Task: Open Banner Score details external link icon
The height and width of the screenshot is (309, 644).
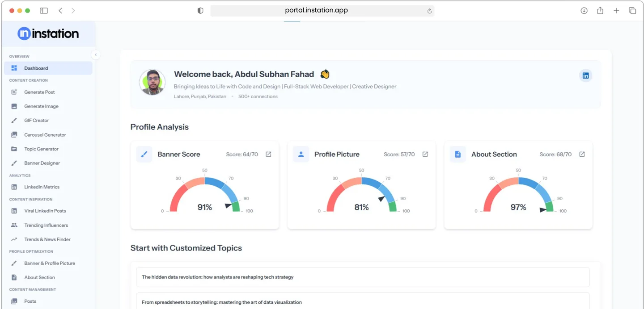Action: 268,154
